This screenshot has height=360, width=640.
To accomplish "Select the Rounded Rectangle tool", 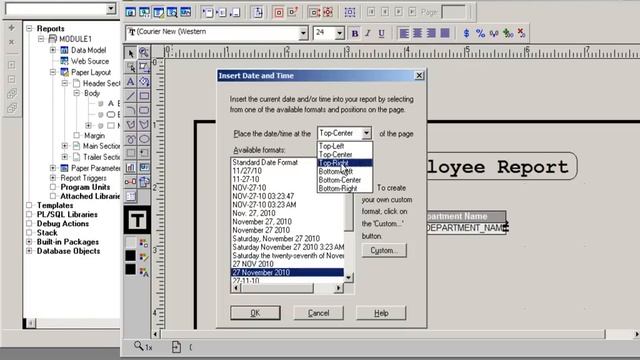I will (x=144, y=110).
